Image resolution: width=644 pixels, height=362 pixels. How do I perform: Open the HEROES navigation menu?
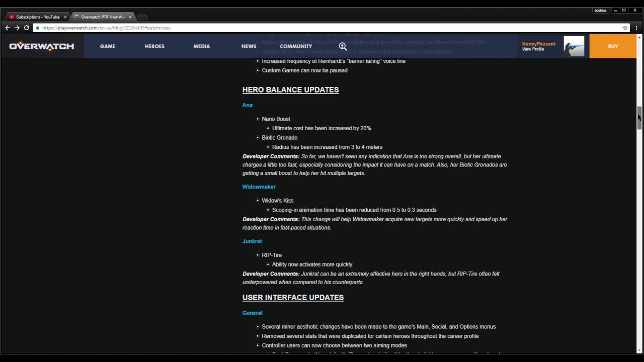154,46
